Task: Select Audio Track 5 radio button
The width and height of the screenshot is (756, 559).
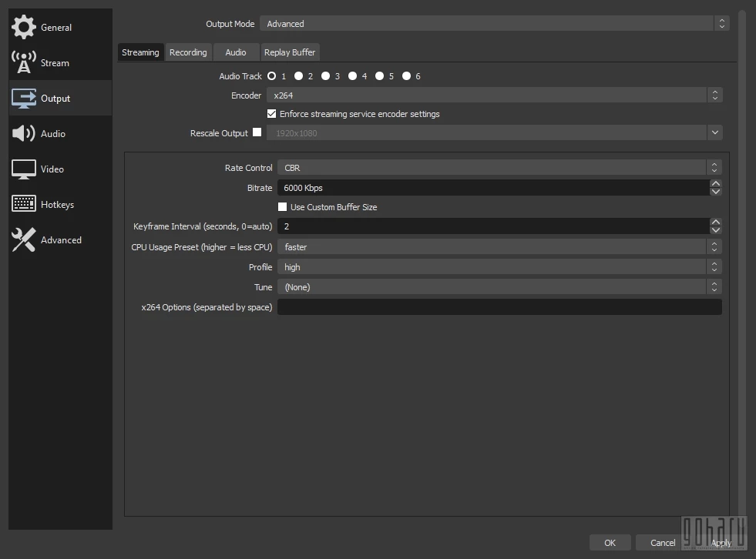Action: click(x=380, y=76)
